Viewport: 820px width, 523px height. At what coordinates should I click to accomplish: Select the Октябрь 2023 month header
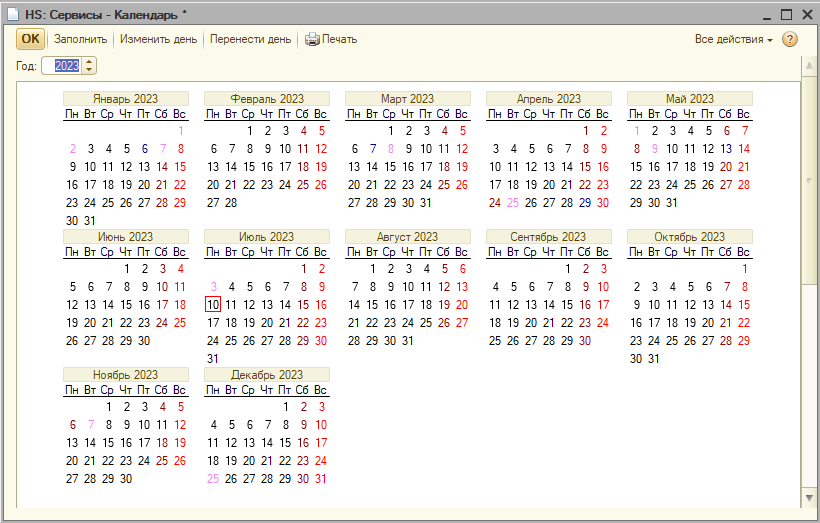tap(689, 237)
